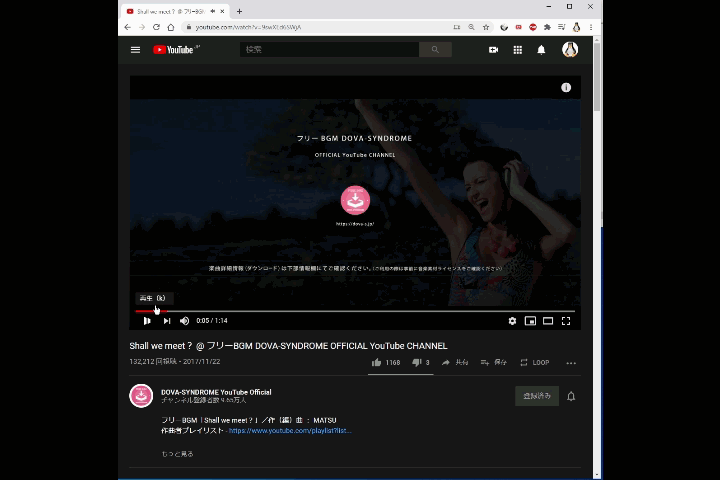Open player settings gear
This screenshot has height=480, width=720.
[x=512, y=321]
